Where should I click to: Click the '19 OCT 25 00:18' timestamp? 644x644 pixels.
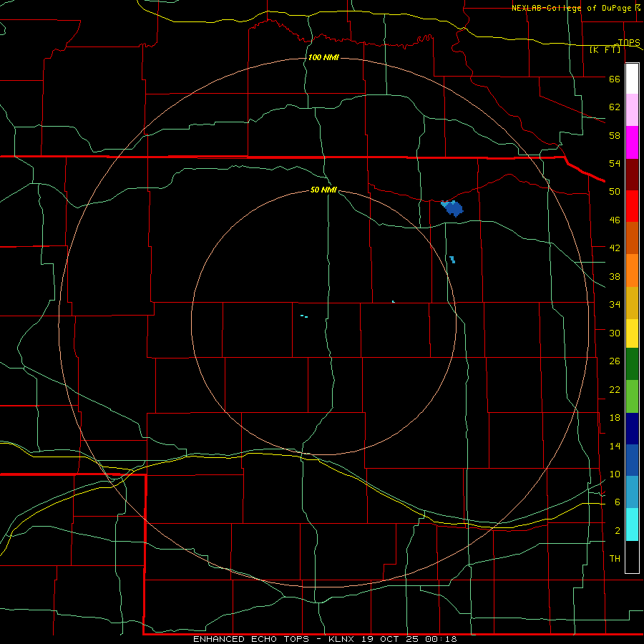pyautogui.click(x=409, y=639)
